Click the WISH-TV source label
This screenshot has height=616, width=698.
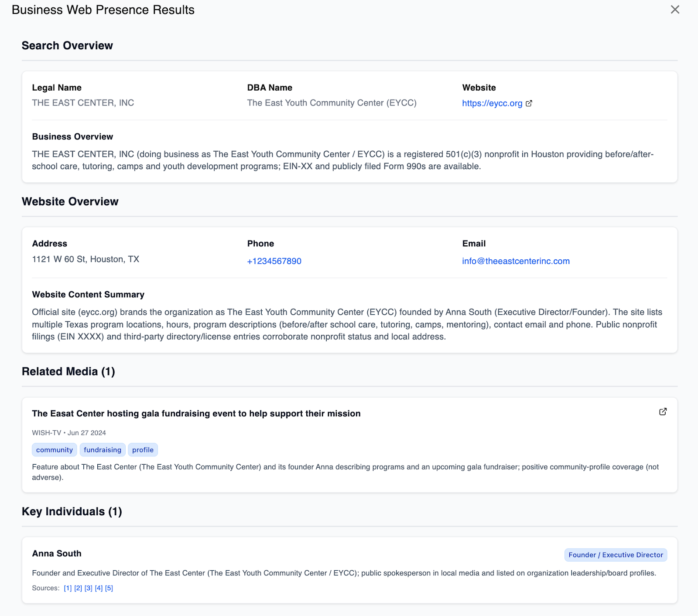(46, 432)
